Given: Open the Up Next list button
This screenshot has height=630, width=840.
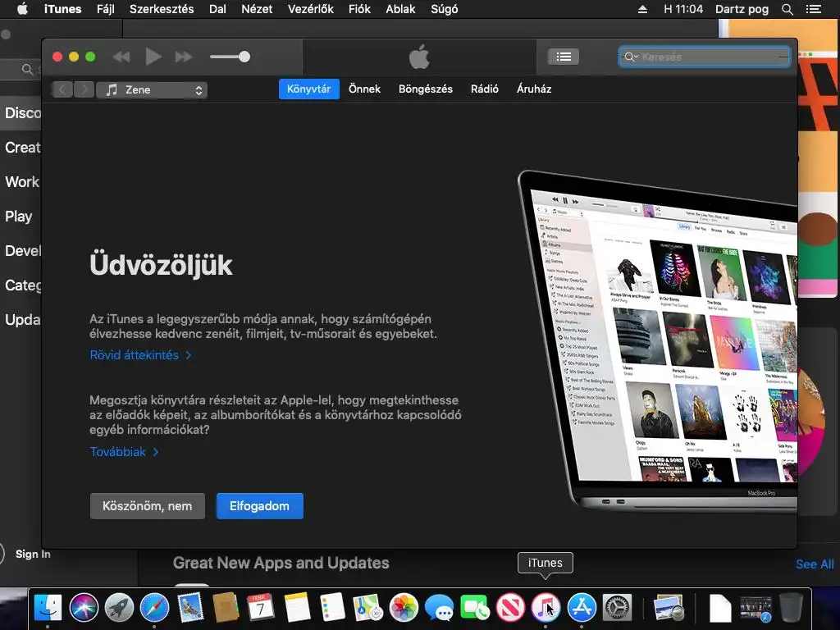Looking at the screenshot, I should click(563, 57).
